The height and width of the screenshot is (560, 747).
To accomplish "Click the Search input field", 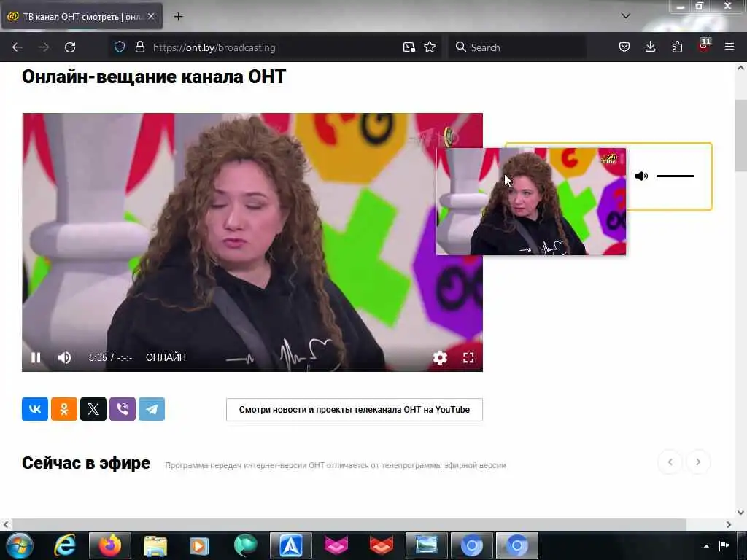I will click(517, 47).
